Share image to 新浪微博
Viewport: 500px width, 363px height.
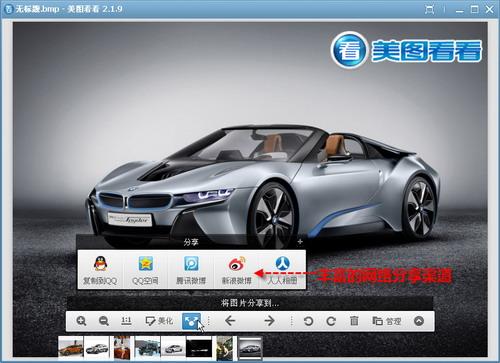point(236,269)
